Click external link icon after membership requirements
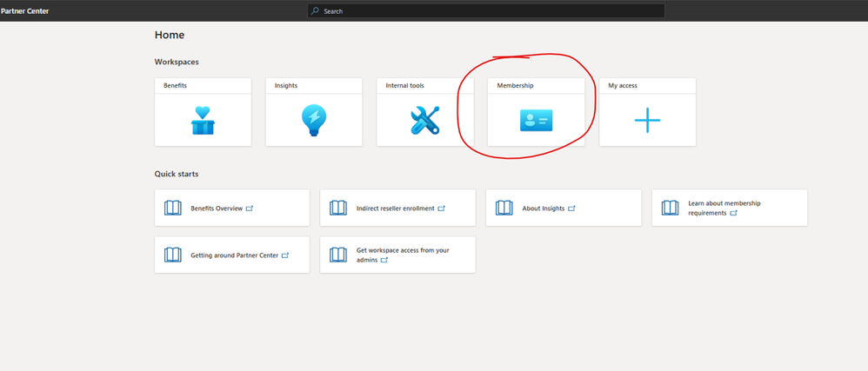The image size is (868, 371). [x=733, y=213]
